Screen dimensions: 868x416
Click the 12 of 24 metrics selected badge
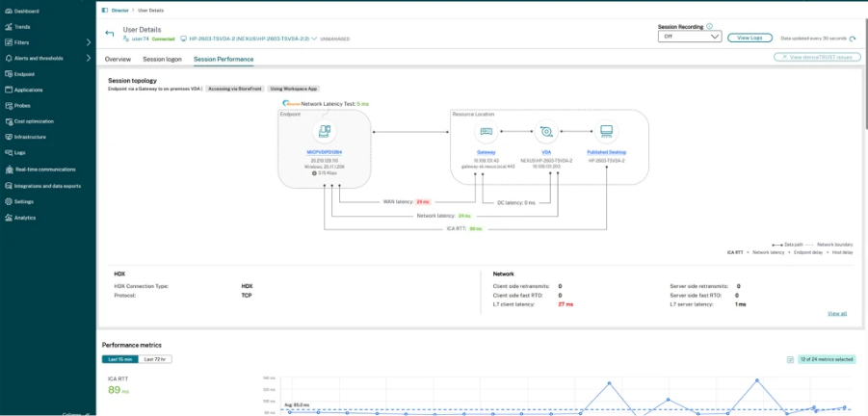[827, 359]
